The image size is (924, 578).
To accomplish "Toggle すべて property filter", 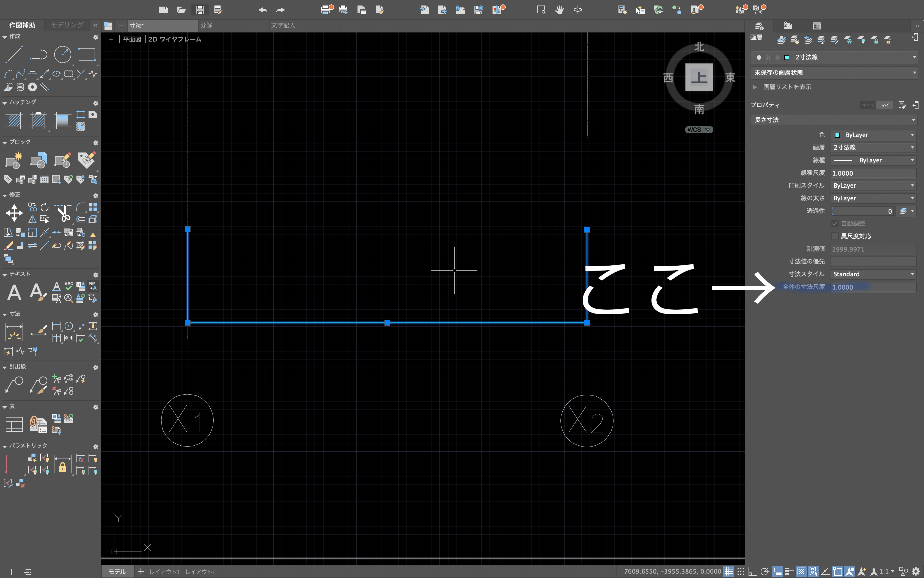I will pyautogui.click(x=868, y=105).
